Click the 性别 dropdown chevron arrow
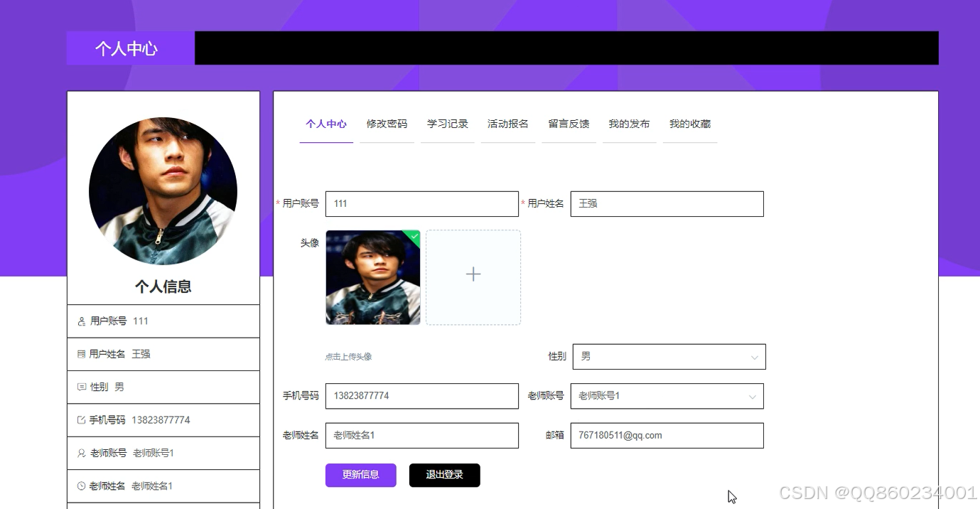This screenshot has width=980, height=509. 754,358
